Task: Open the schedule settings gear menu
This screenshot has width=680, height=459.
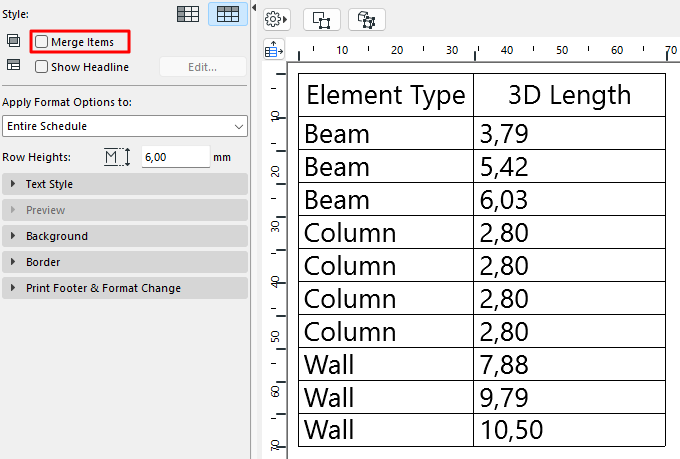Action: (276, 19)
